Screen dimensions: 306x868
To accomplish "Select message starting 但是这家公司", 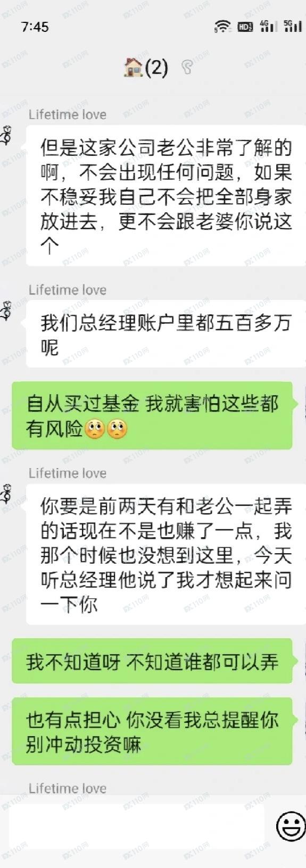I will click(x=166, y=196).
